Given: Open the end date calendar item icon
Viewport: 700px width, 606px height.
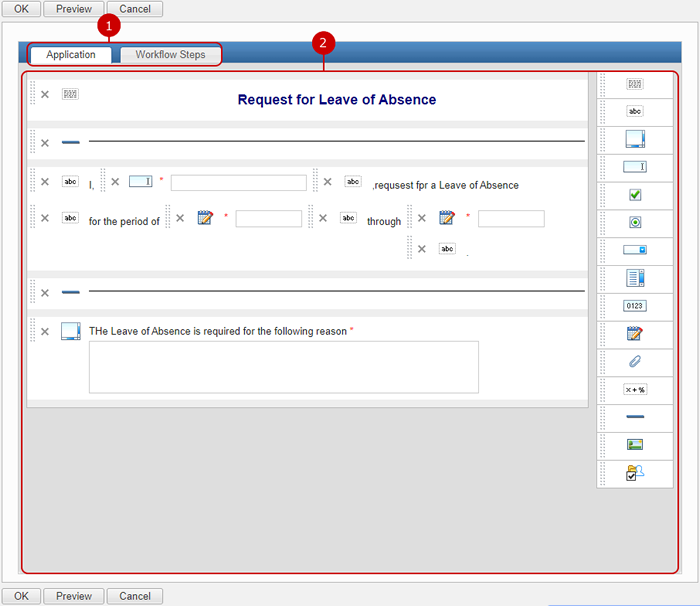Looking at the screenshot, I should (x=447, y=217).
